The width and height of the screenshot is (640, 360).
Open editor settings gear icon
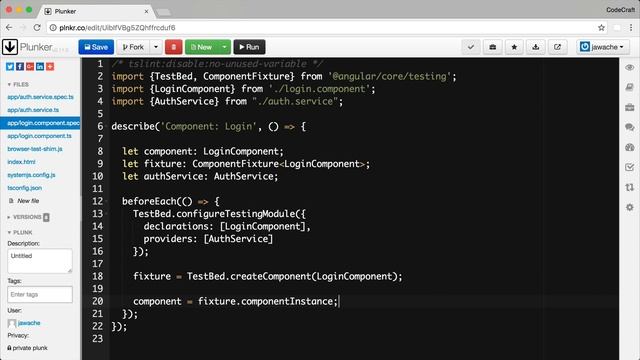pos(629,207)
